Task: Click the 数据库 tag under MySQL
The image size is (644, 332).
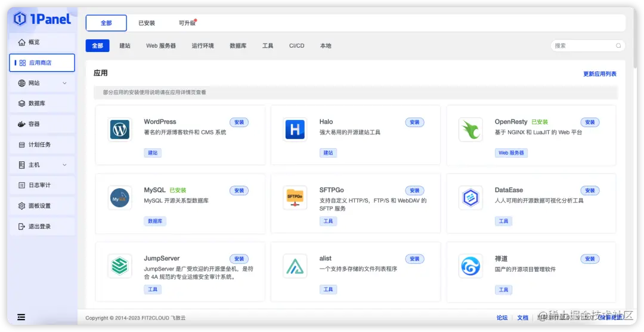Action: coord(155,221)
